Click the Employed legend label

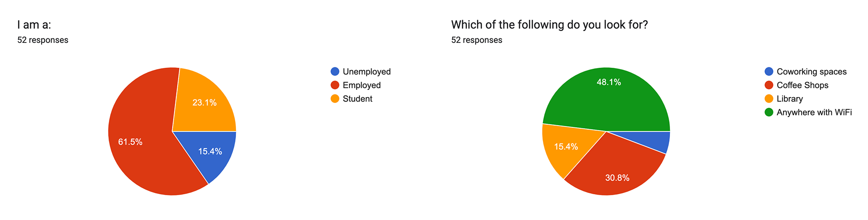pyautogui.click(x=362, y=85)
